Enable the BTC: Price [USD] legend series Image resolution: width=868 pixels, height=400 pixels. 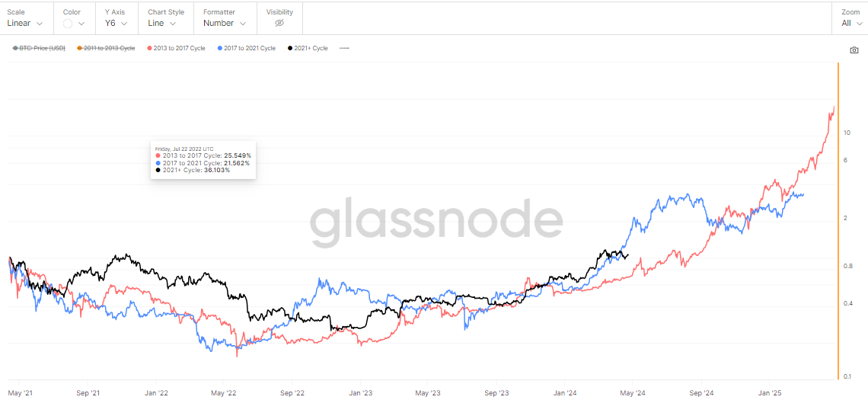pyautogui.click(x=40, y=48)
